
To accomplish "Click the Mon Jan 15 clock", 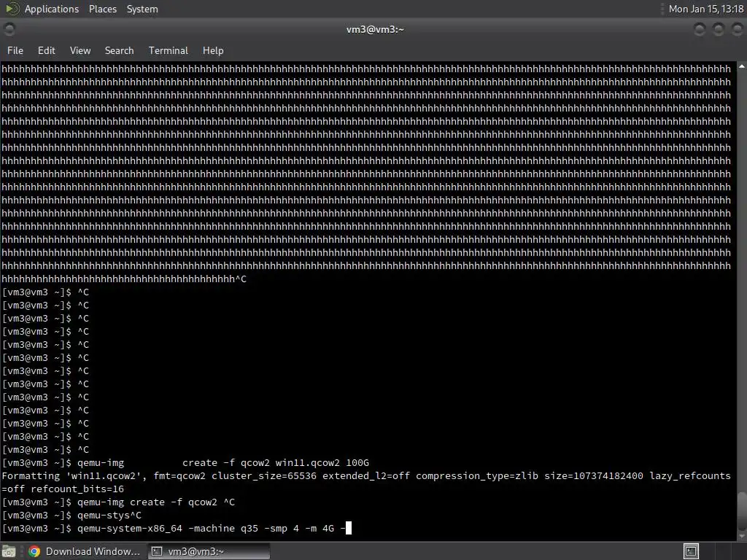I will point(705,9).
